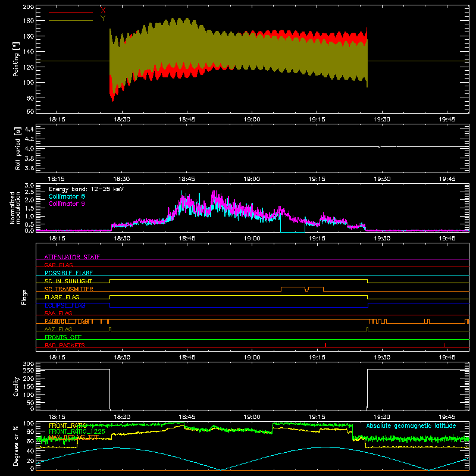Click the 300 tick label on Quality axis
Image resolution: width=476 pixels, height=476 pixels.
(x=28, y=364)
